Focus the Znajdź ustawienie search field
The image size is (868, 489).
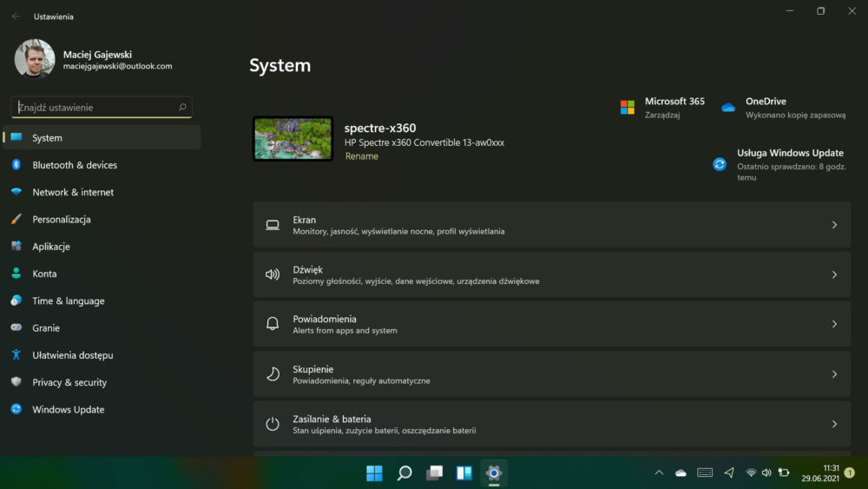tap(102, 107)
